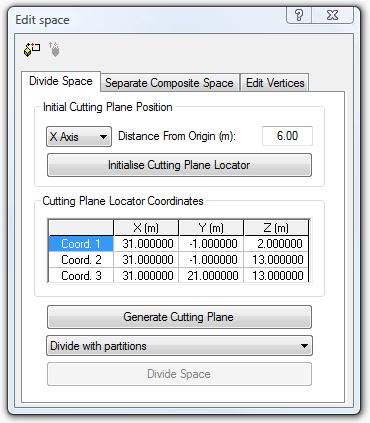
Task: Click the Coord. 1 Z value cell 2.000000
Action: pyautogui.click(x=277, y=244)
